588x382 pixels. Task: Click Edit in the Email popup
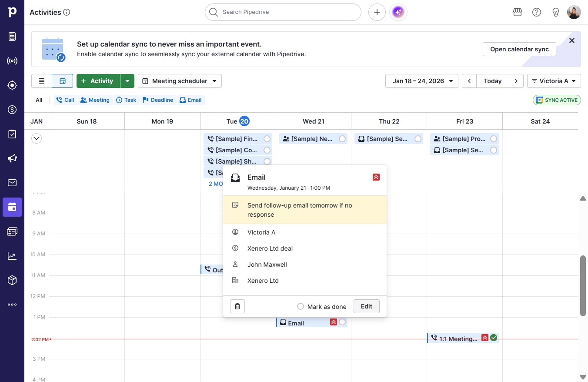[367, 306]
